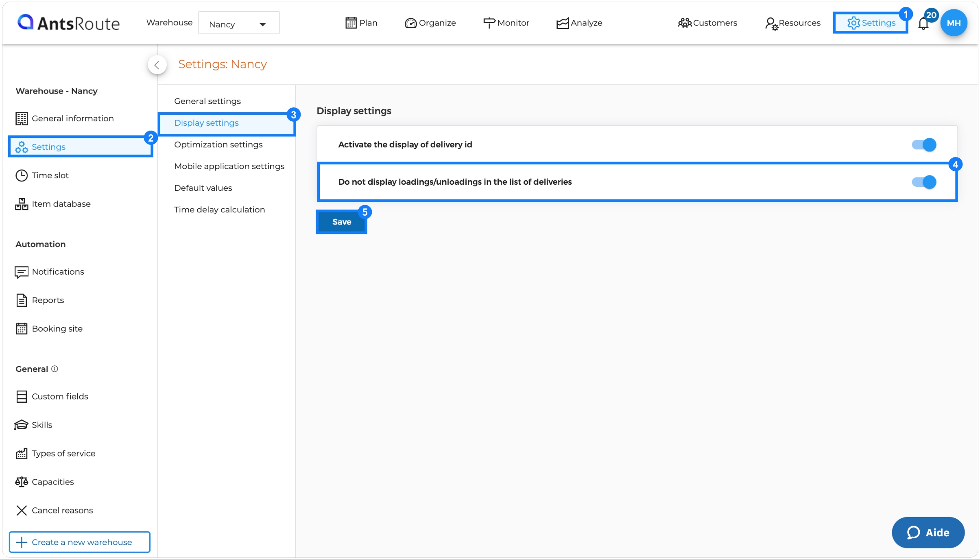Click the Monitor signpost icon
Image resolution: width=980 pixels, height=559 pixels.
click(489, 23)
